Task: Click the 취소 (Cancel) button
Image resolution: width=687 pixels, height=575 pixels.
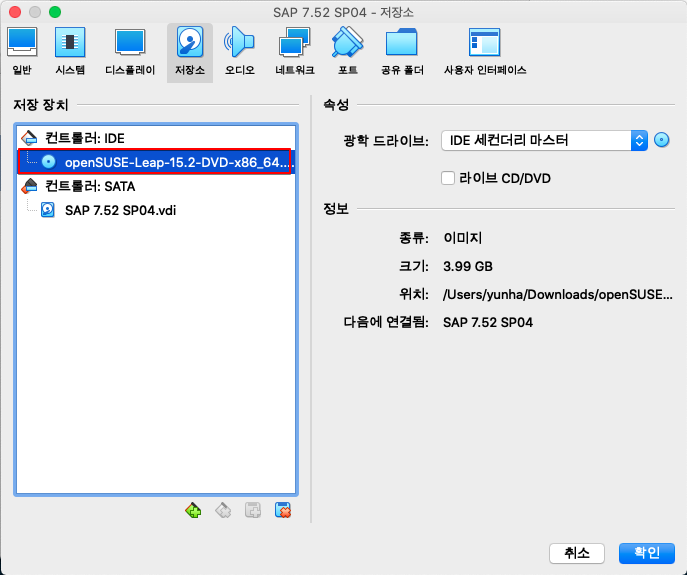Action: click(577, 553)
